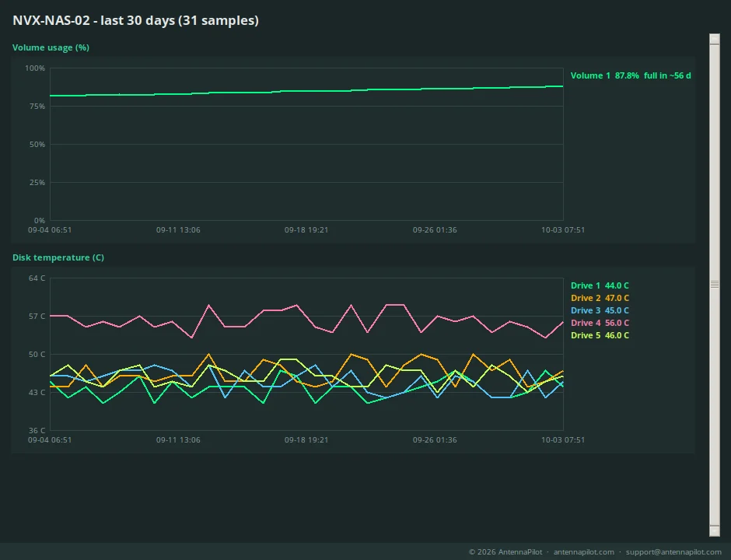Screen dimensions: 731x560
Task: Click the 100% axis label in Volume chart
Action: coord(35,68)
